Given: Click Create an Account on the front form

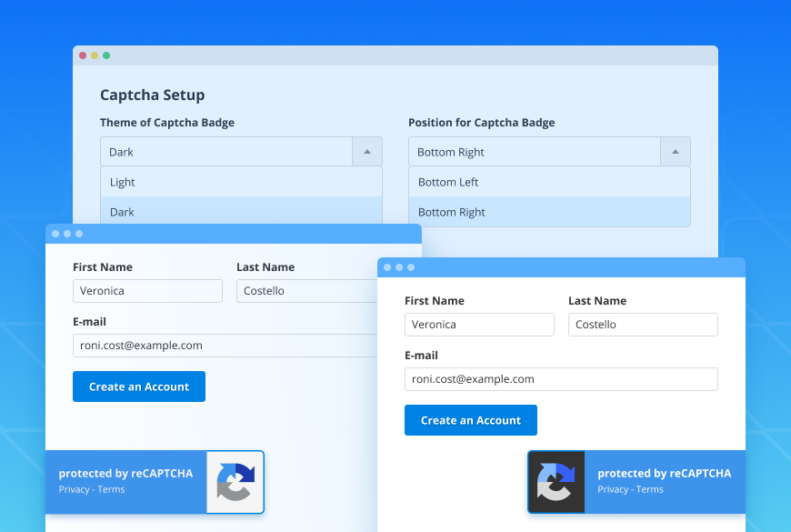Looking at the screenshot, I should coord(470,420).
